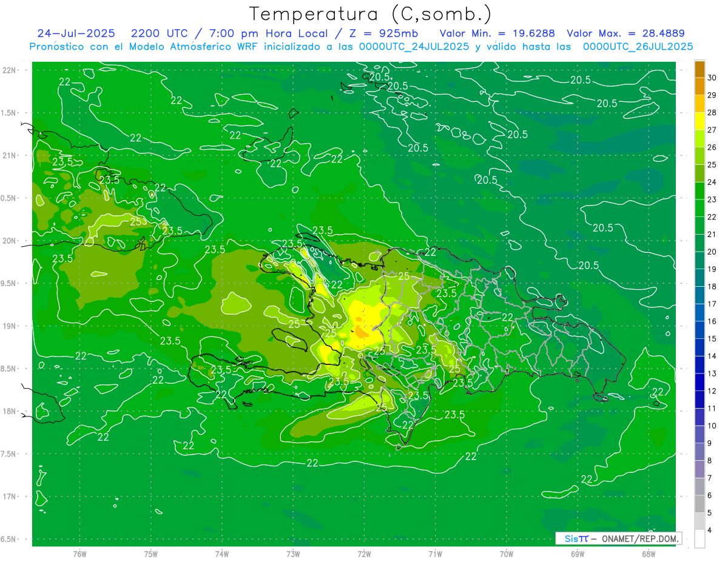728x562 pixels.
Task: Click the '71W' longitude axis label
Action: (x=435, y=554)
